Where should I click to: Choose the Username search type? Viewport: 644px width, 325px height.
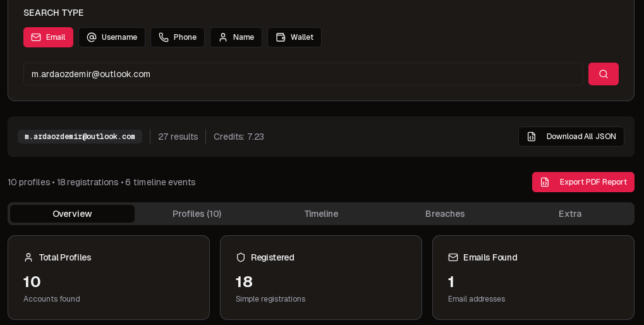click(x=112, y=37)
